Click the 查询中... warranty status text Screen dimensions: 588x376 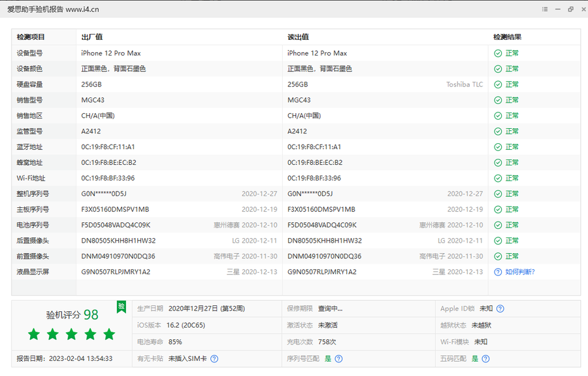(x=330, y=309)
